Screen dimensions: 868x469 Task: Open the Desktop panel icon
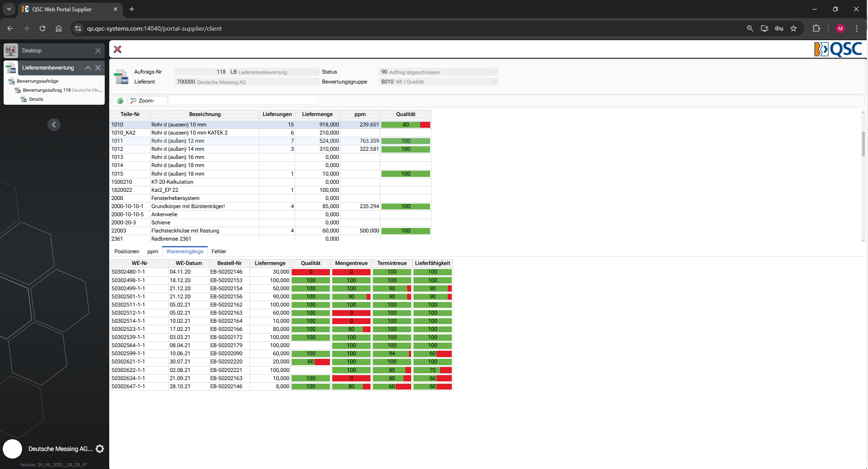11,51
